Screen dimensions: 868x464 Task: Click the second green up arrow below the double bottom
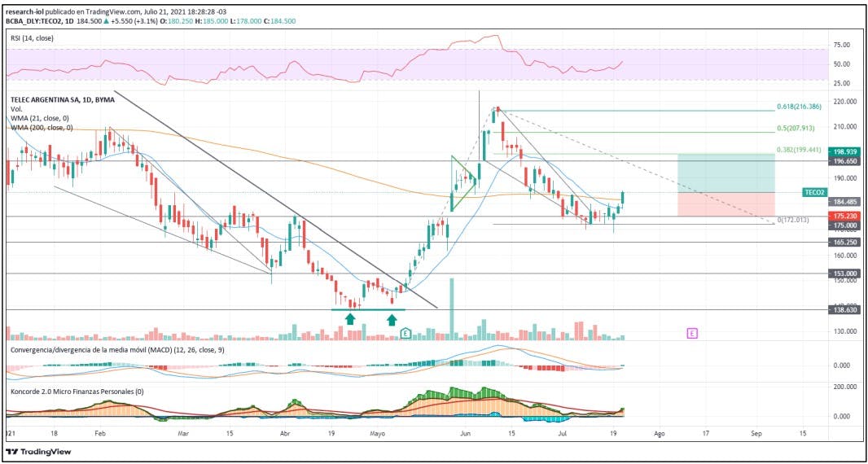(392, 318)
